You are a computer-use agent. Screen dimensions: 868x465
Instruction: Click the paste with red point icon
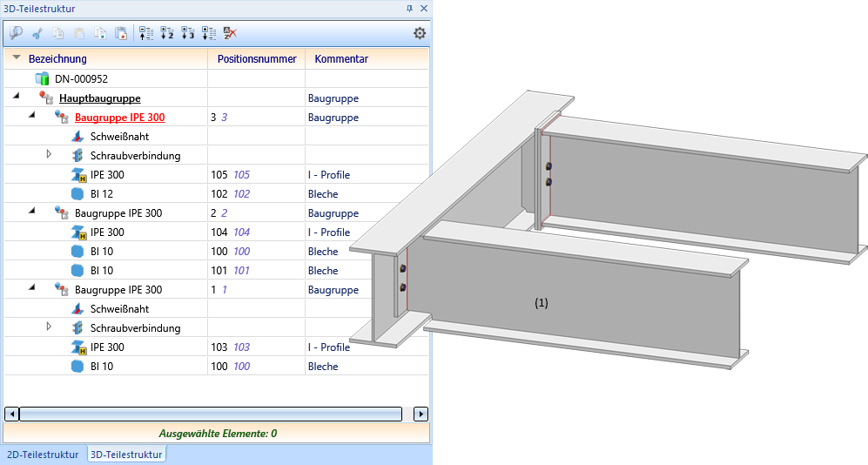[x=121, y=33]
